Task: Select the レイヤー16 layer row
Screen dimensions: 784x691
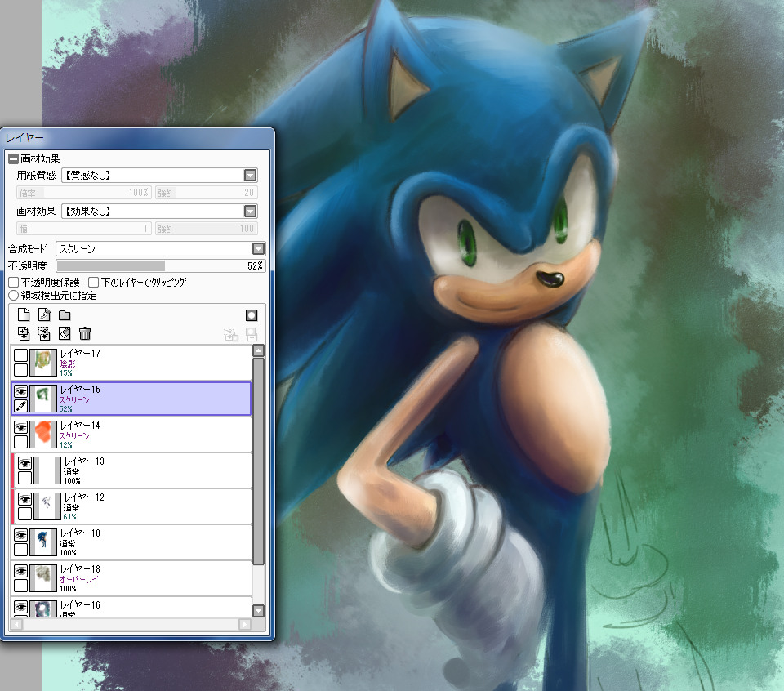Action: click(131, 608)
